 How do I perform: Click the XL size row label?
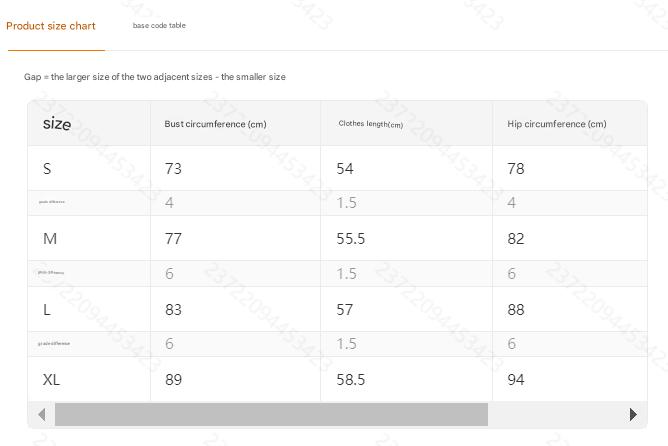pyautogui.click(x=51, y=380)
